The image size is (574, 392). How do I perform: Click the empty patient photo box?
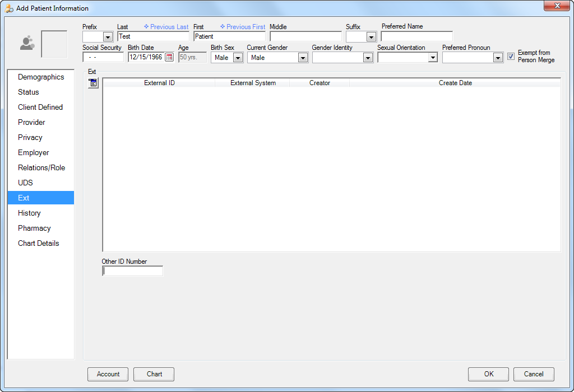[x=54, y=44]
